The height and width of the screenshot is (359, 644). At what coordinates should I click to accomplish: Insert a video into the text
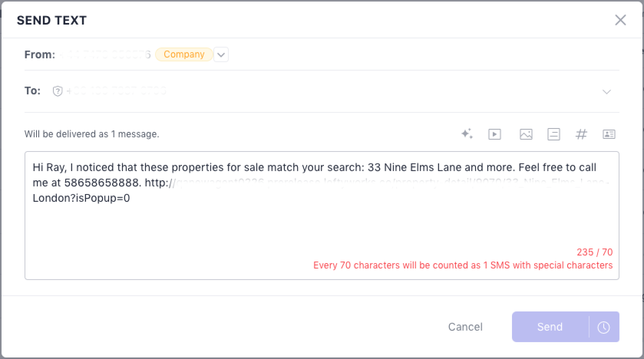click(494, 134)
